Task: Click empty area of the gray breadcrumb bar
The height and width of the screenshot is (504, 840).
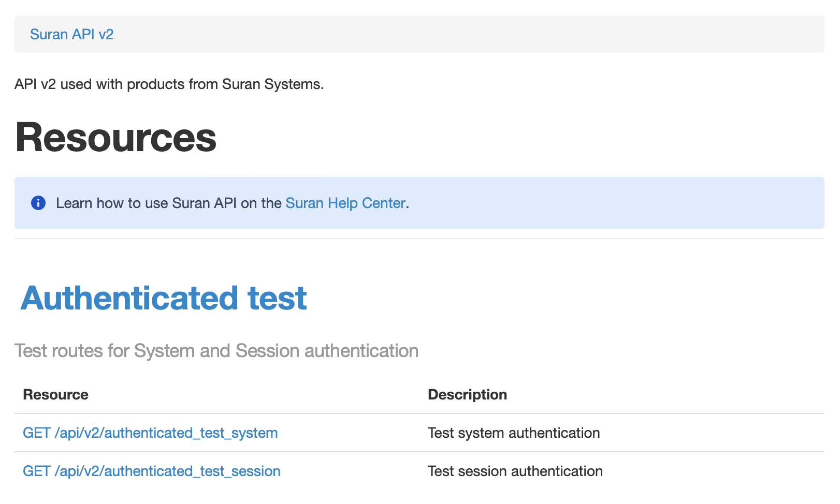Action: (466, 34)
